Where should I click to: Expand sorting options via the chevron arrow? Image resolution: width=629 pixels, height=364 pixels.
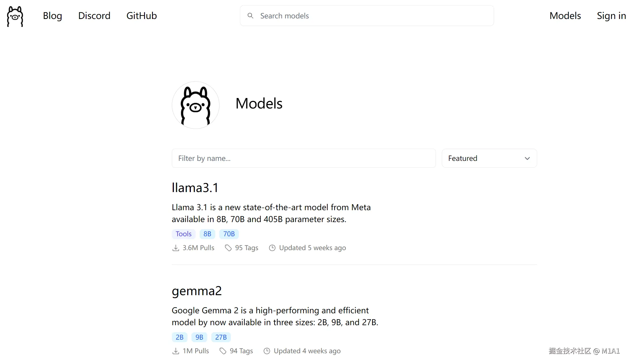(527, 158)
